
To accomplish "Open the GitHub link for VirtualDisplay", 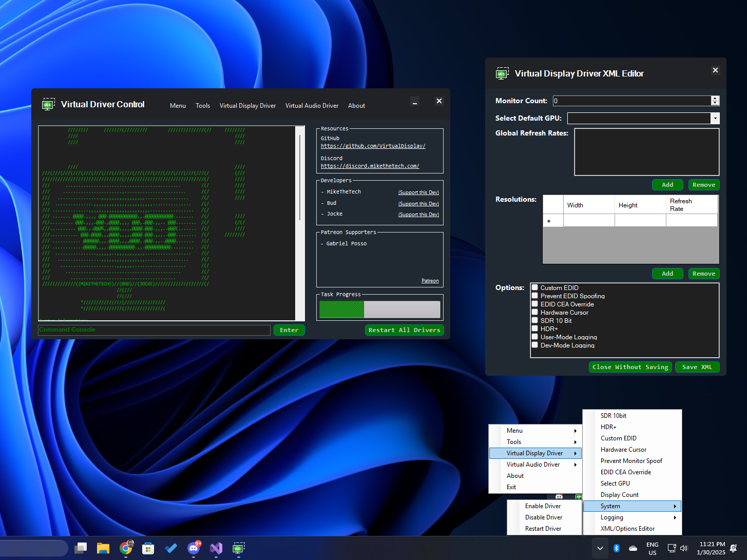I will click(x=373, y=146).
